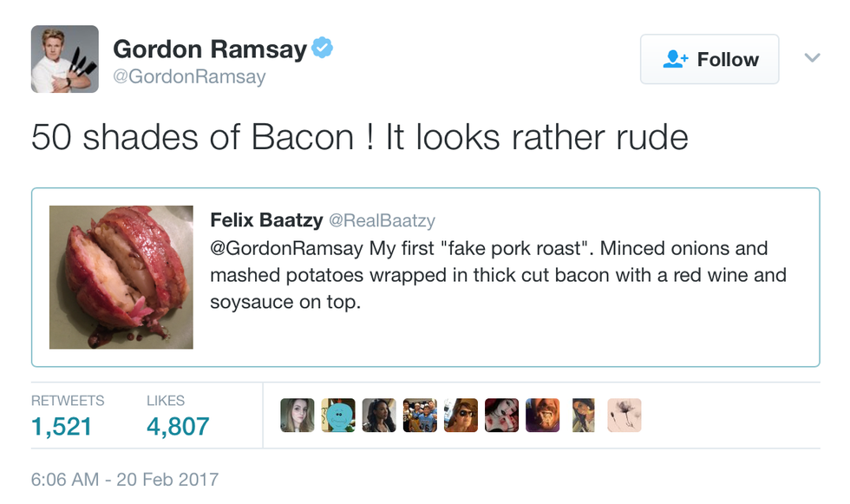This screenshot has width=850, height=504.
Task: Click the tweet author's profile photo
Action: 64,59
